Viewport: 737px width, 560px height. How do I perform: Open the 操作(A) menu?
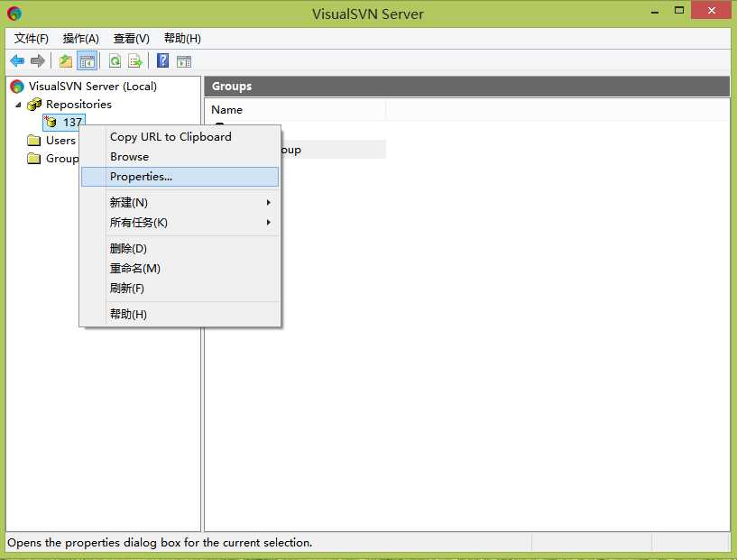pos(81,39)
